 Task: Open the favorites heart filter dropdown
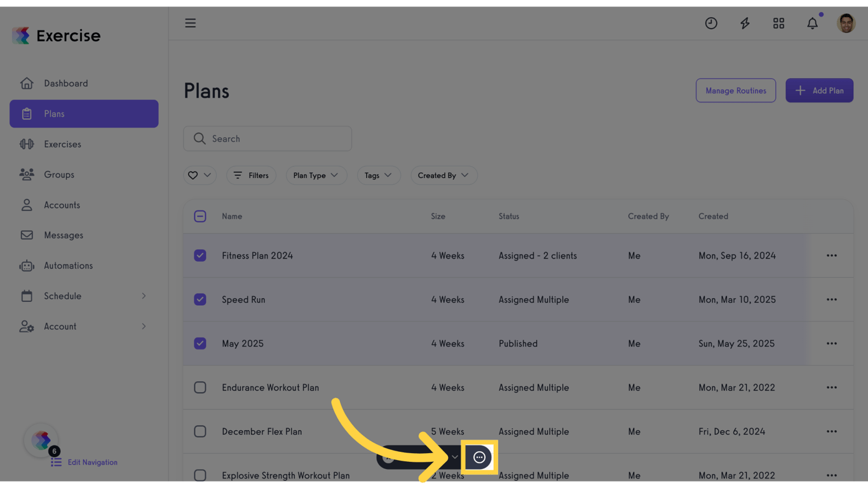200,175
